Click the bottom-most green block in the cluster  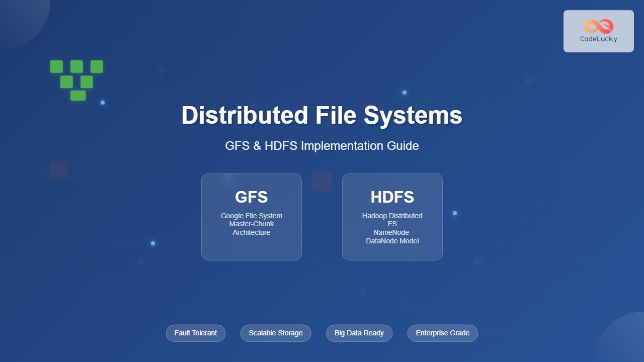click(78, 96)
